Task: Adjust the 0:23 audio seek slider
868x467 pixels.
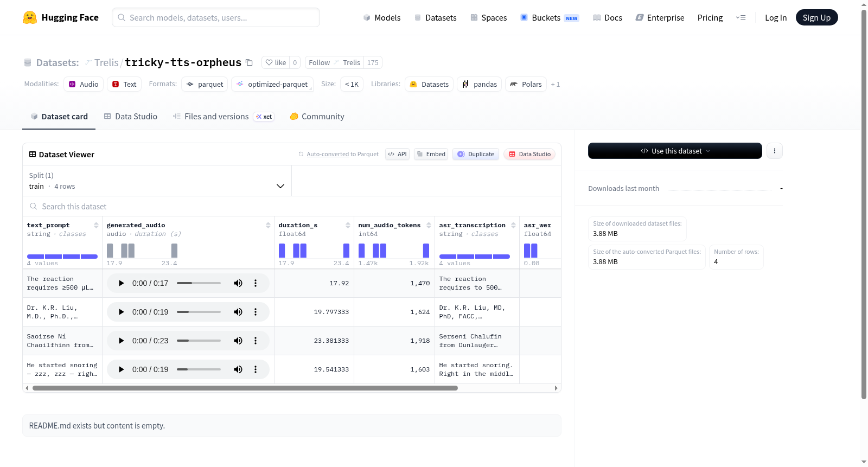Action: [x=199, y=341]
